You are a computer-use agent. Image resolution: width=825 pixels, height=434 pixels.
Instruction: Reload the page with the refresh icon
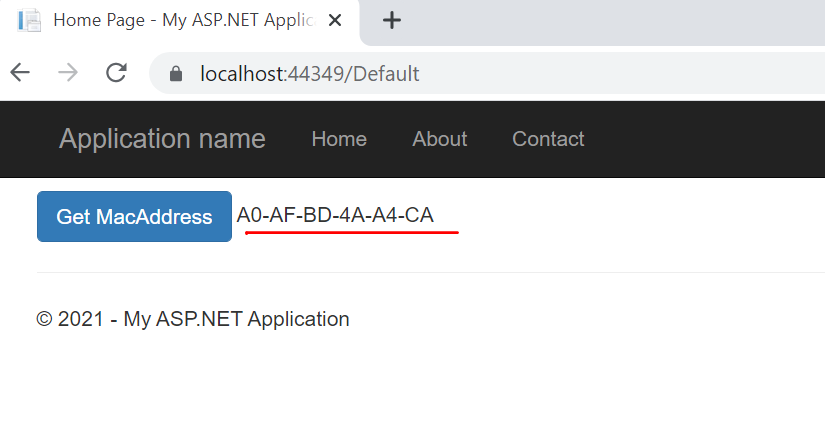pyautogui.click(x=116, y=73)
